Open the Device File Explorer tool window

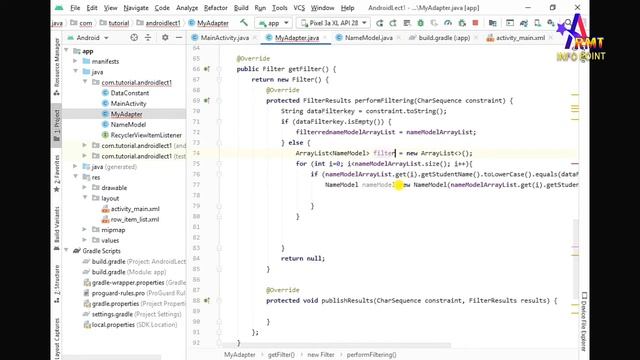[x=584, y=322]
